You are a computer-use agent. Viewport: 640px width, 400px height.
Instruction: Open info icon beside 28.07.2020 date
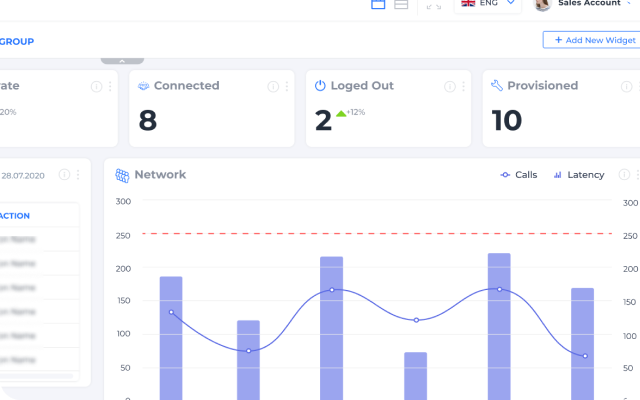[64, 174]
